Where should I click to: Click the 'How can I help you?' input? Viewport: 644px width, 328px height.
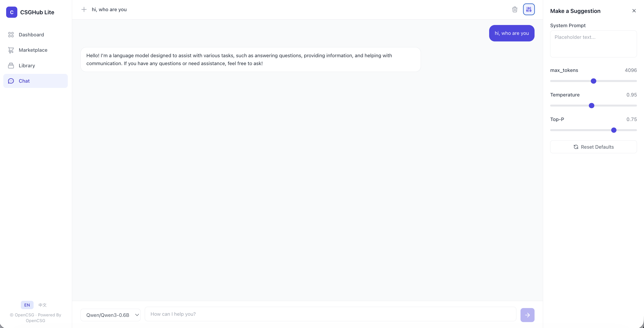click(x=330, y=314)
